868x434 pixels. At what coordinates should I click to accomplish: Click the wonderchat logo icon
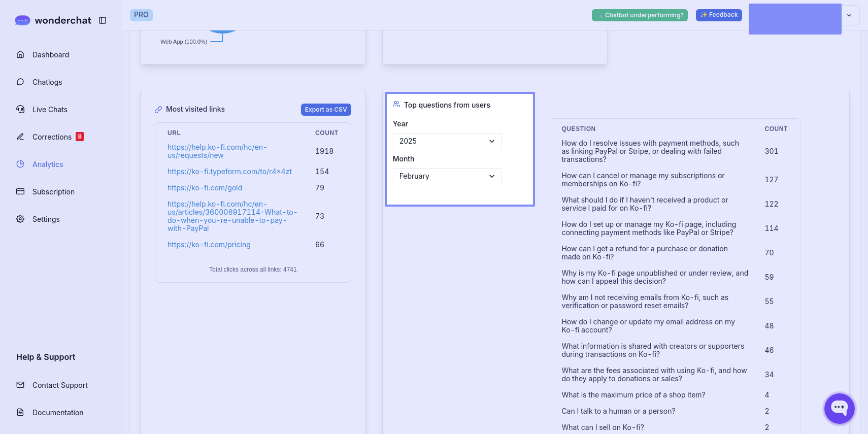click(22, 20)
